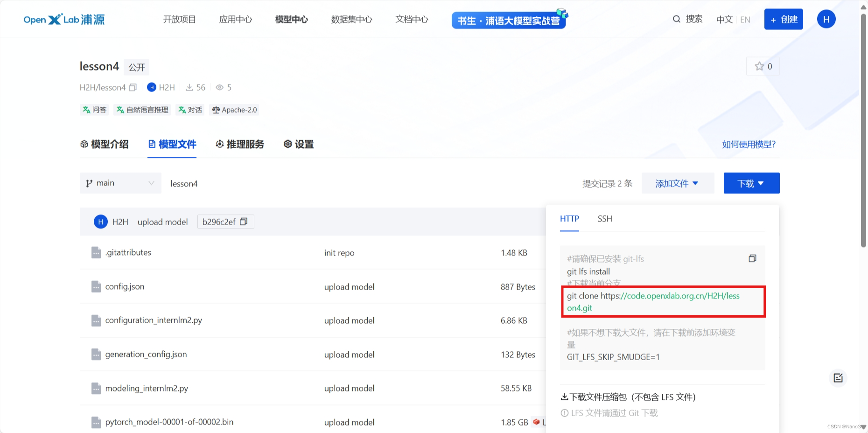The width and height of the screenshot is (868, 433).
Task: Click the 书生·浦语大模型实战营 banner
Action: [510, 19]
